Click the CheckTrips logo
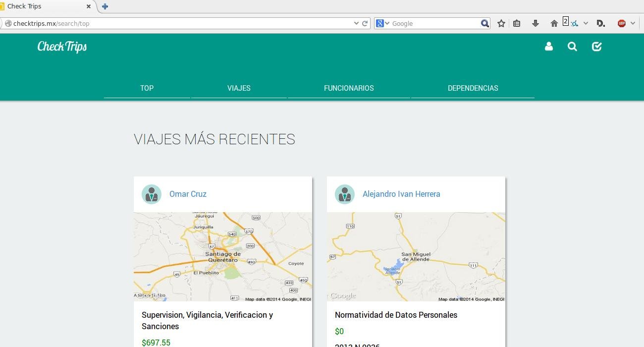 click(62, 47)
